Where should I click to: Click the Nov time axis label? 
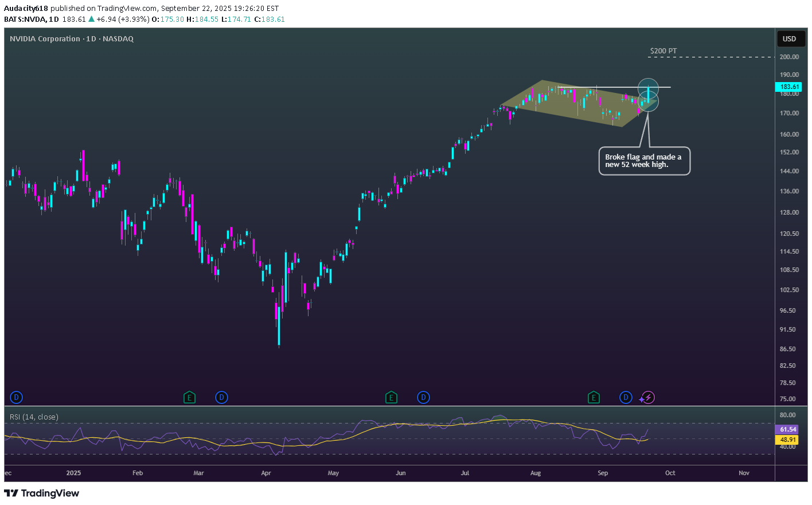pyautogui.click(x=744, y=473)
